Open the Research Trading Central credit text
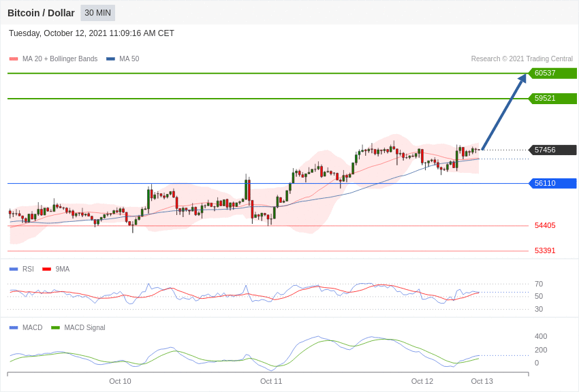Screen dimensions: 579x392 point(522,59)
